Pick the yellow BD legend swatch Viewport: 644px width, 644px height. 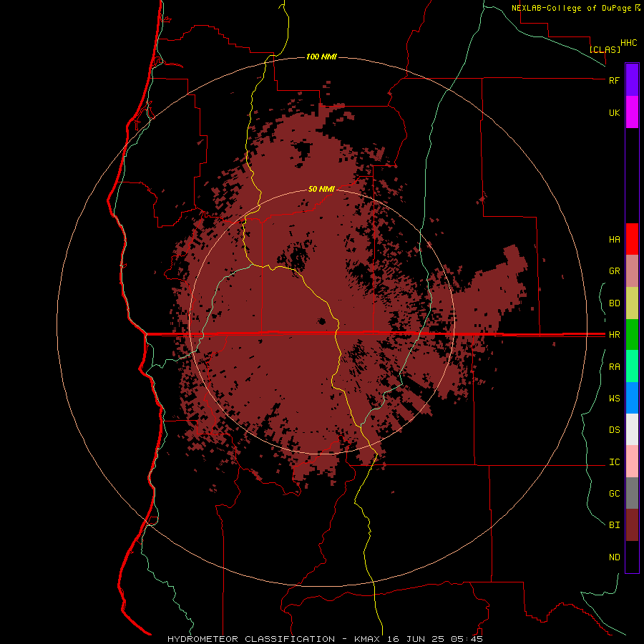pyautogui.click(x=632, y=303)
